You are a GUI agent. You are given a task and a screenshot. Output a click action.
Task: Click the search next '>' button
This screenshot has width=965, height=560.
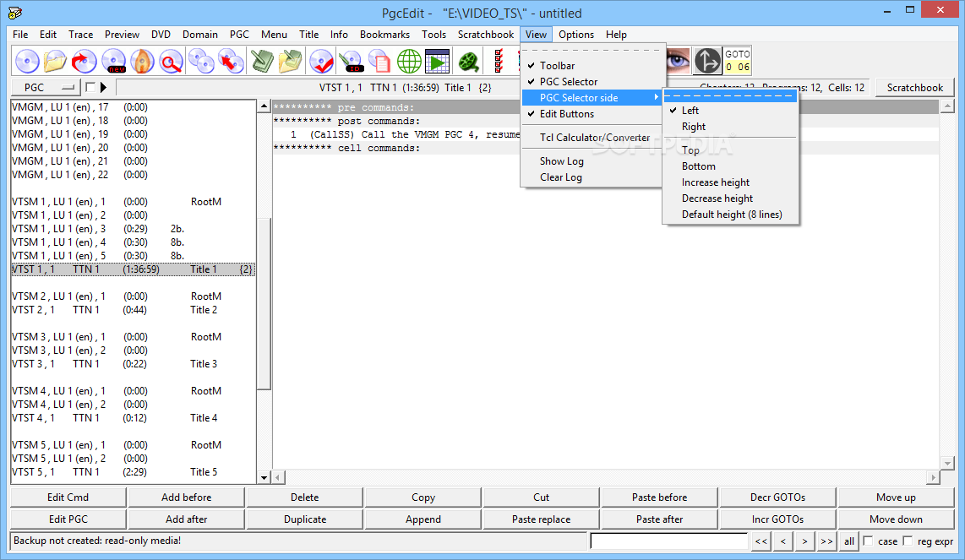click(804, 541)
